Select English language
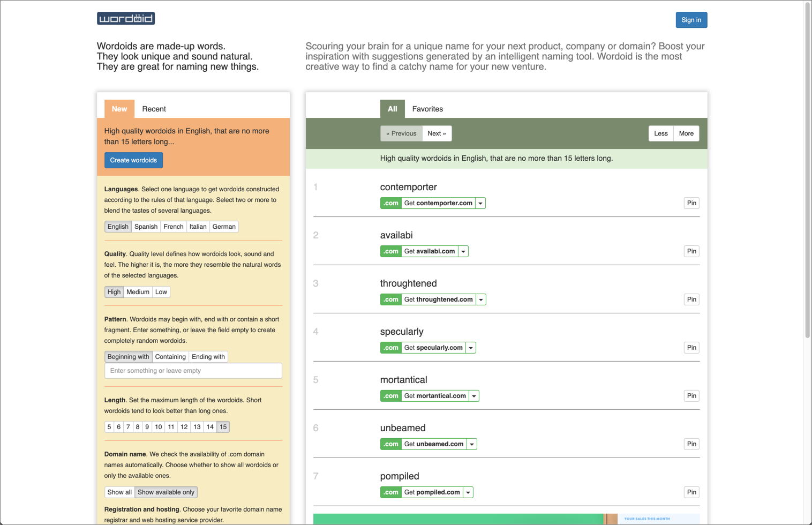 118,227
